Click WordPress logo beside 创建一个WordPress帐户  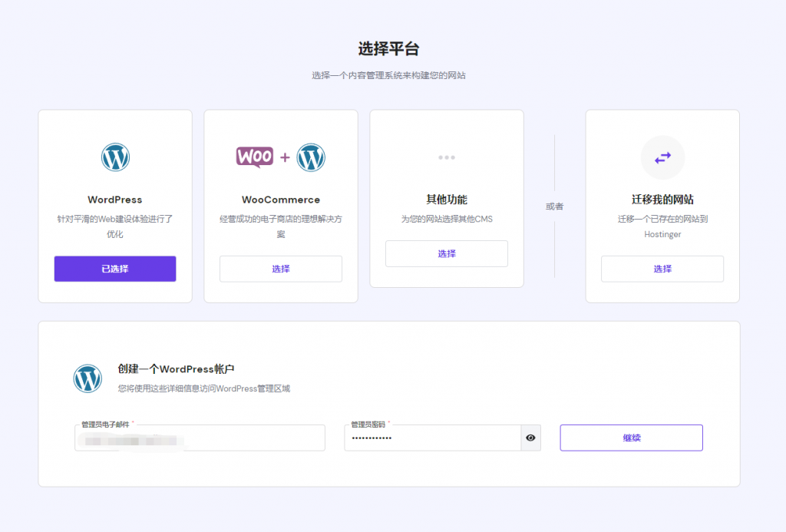(88, 378)
